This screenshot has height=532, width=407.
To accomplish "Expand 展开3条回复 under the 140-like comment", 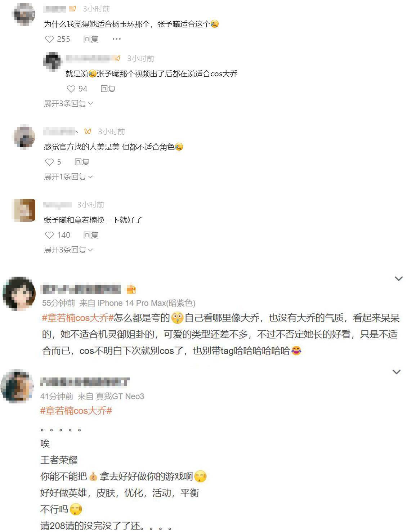I will pyautogui.click(x=68, y=250).
